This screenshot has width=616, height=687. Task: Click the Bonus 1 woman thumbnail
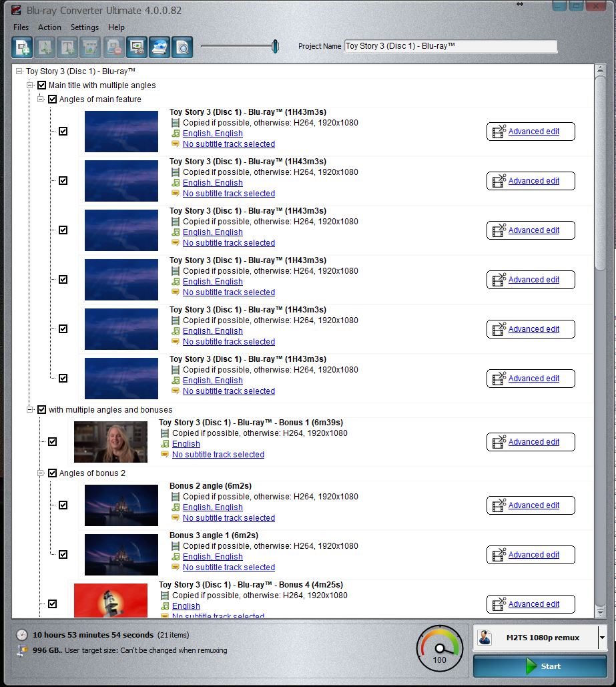pyautogui.click(x=111, y=442)
